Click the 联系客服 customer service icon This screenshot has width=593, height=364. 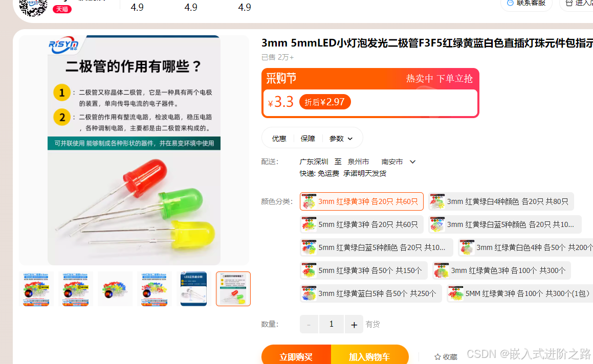510,3
